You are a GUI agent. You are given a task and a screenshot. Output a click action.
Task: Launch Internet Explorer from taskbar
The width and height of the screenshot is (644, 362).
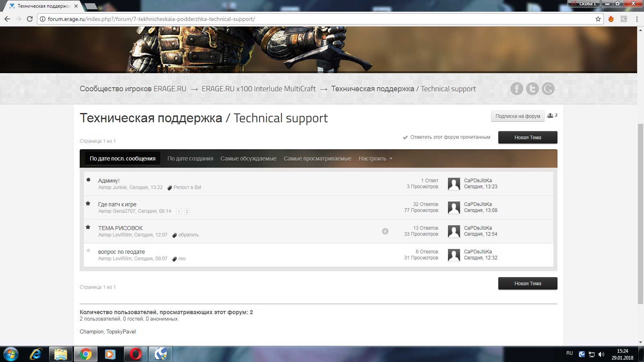click(36, 354)
